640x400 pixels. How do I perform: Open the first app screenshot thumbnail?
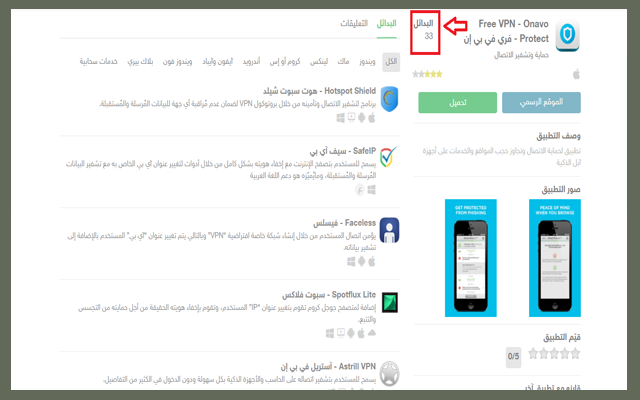point(555,258)
